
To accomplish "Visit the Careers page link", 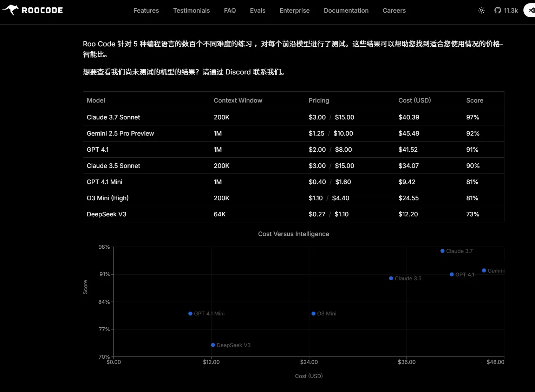I will [394, 11].
